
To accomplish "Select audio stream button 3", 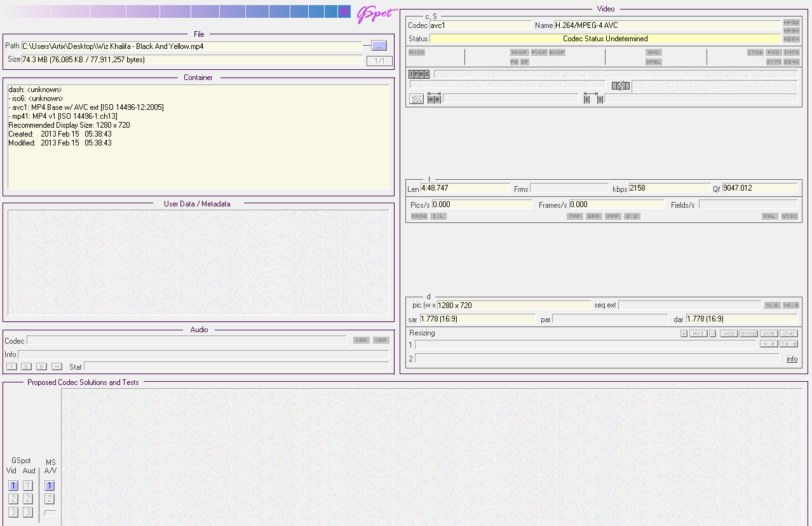I will pos(42,367).
